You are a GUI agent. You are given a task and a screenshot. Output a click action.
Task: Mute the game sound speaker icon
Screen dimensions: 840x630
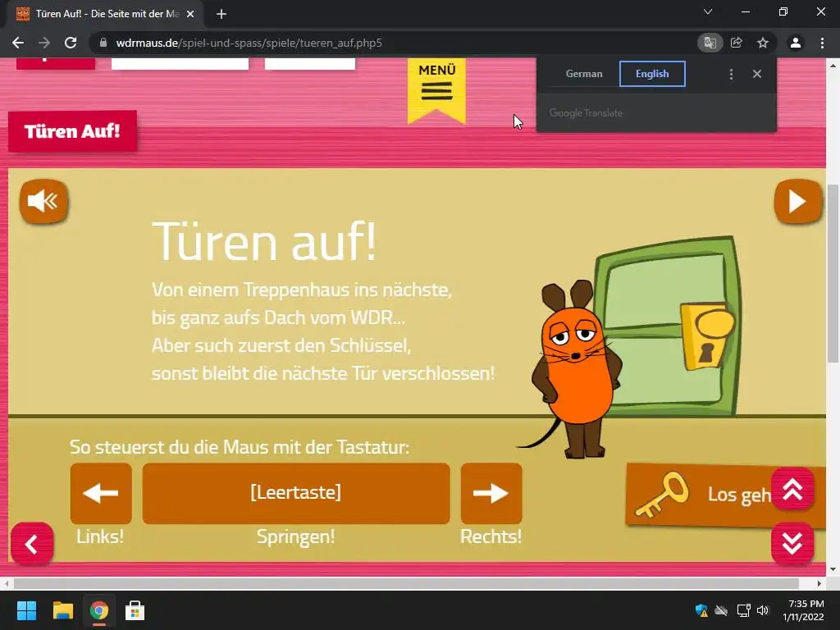[x=43, y=202]
